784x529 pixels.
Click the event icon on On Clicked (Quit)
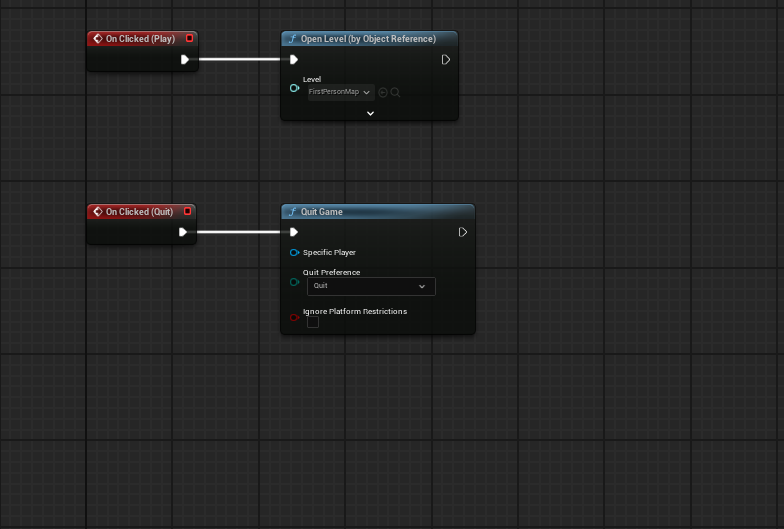(x=98, y=212)
